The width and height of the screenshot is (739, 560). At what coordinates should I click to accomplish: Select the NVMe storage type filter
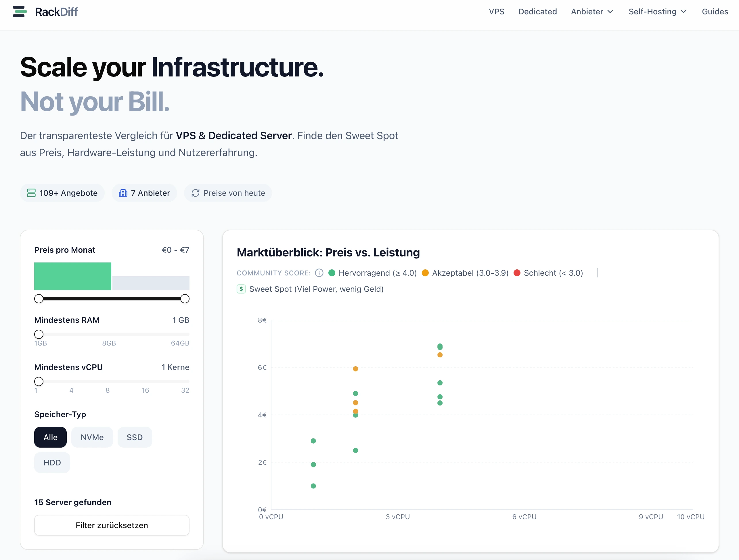[92, 437]
